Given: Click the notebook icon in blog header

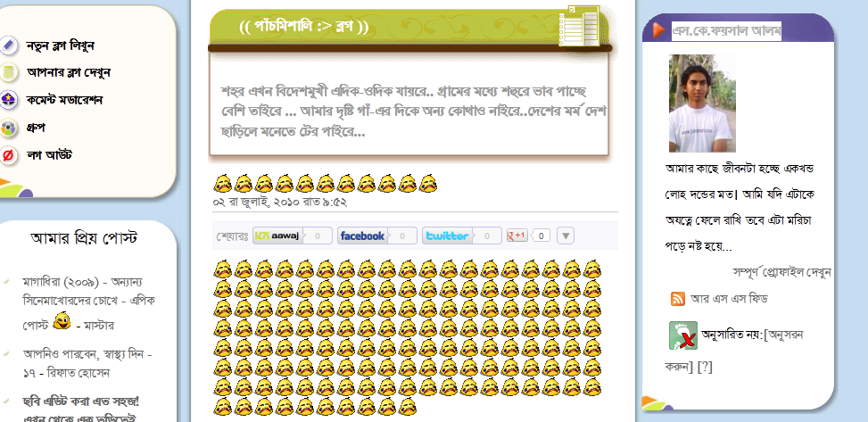Looking at the screenshot, I should [x=579, y=26].
